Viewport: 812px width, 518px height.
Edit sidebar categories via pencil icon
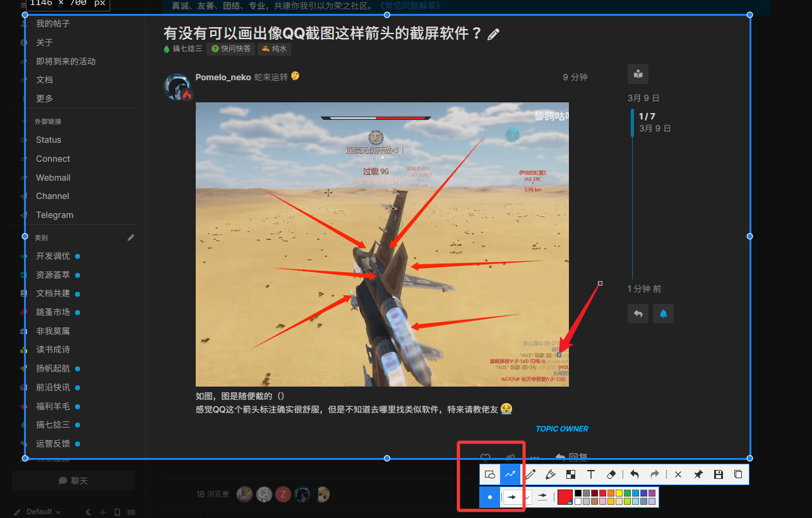point(131,238)
